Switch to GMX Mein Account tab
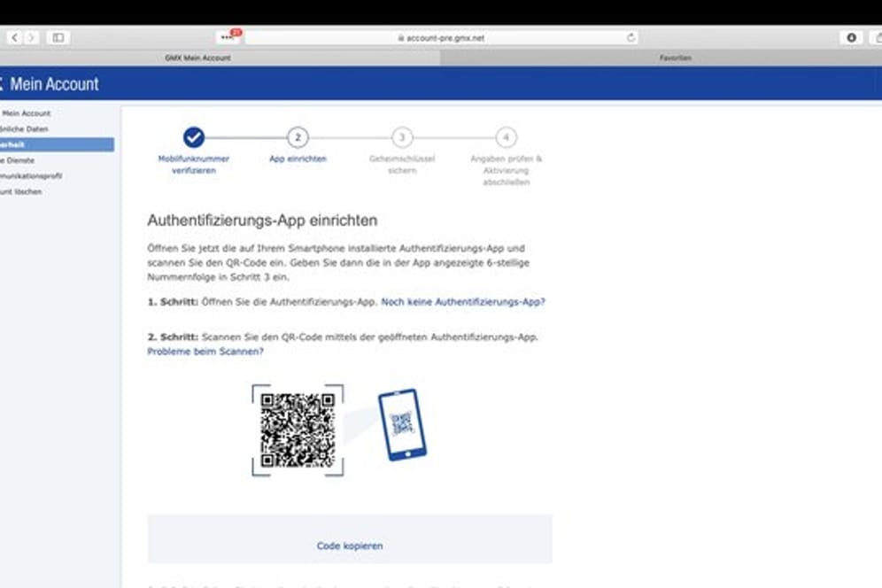 [x=197, y=58]
